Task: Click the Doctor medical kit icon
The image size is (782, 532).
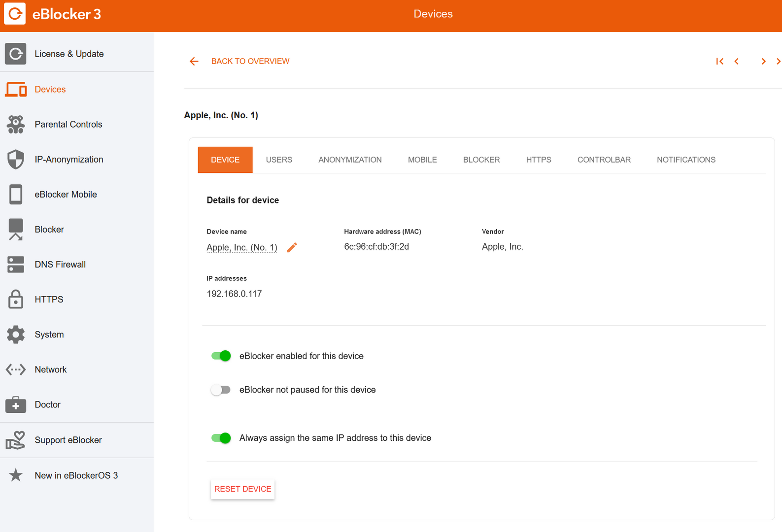Action: point(16,404)
